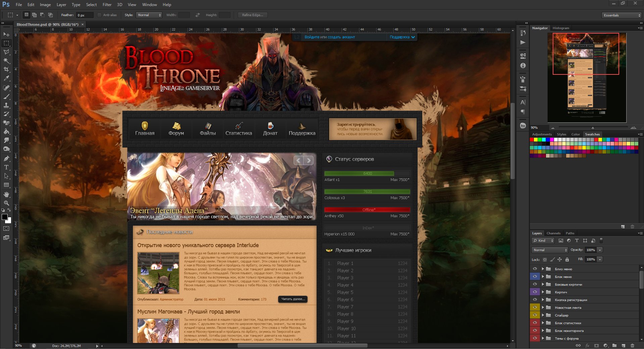This screenshot has width=644, height=349.
Task: Toggle the Anti-alias checkbox
Action: pos(99,15)
